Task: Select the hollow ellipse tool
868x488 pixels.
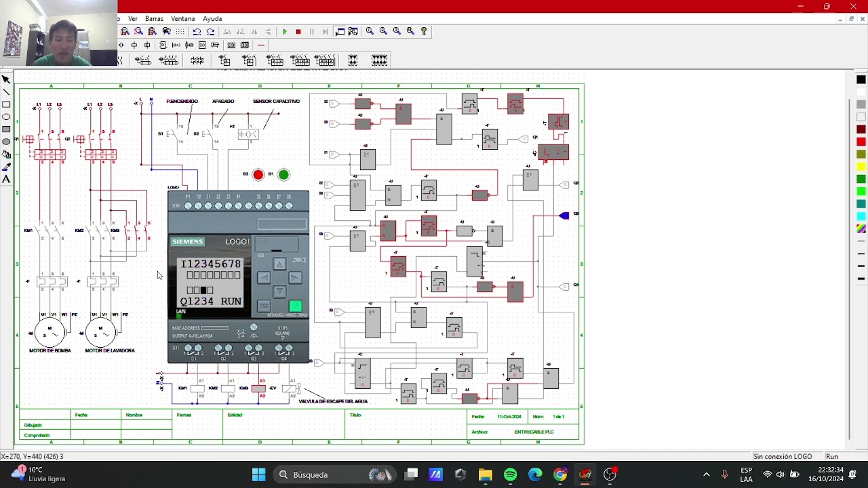Action: pos(6,117)
